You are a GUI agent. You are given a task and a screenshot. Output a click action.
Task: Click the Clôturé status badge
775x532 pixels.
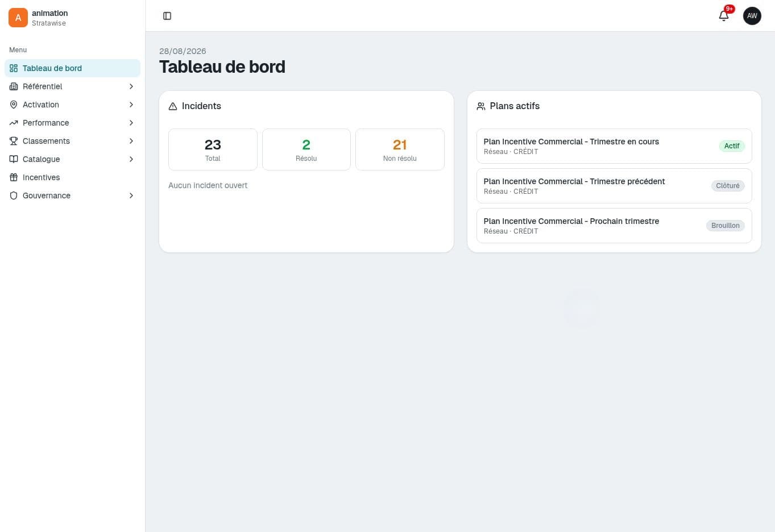pyautogui.click(x=728, y=186)
